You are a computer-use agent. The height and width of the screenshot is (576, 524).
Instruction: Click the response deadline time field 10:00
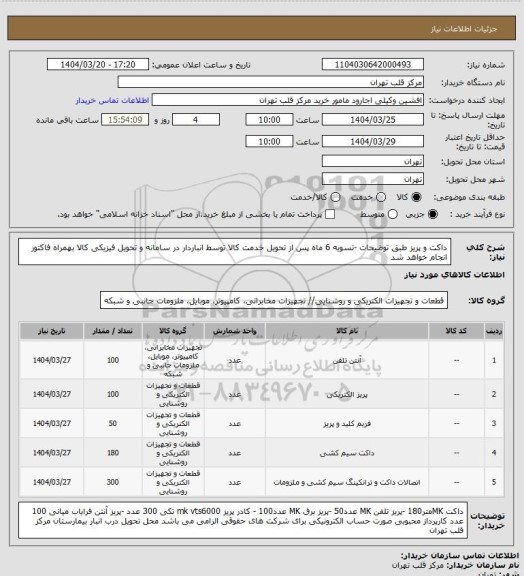point(269,120)
